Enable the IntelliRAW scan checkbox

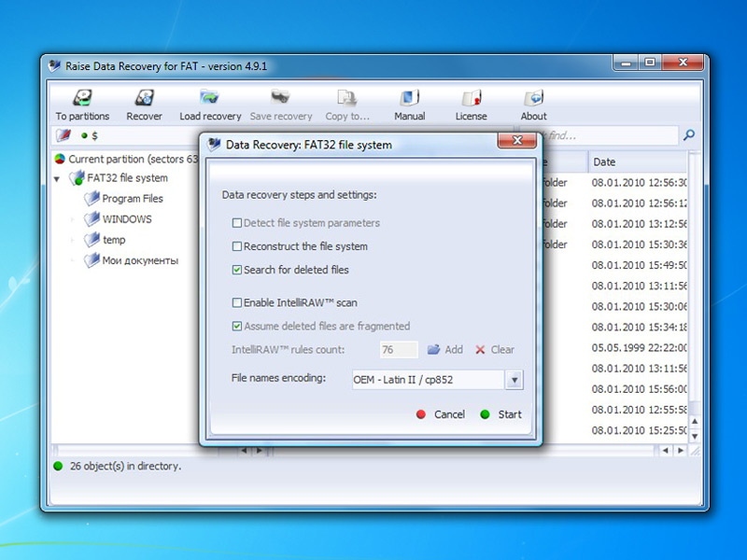coord(237,302)
